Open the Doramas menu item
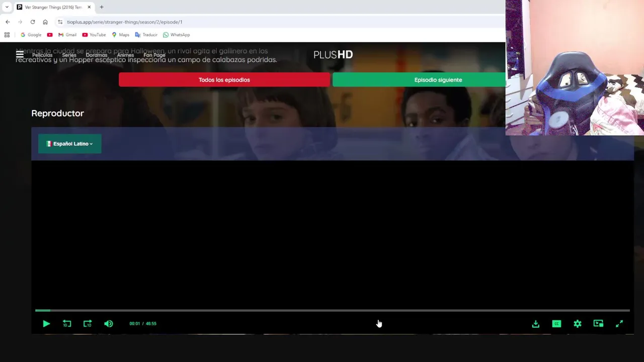This screenshot has width=644, height=362. click(x=97, y=55)
